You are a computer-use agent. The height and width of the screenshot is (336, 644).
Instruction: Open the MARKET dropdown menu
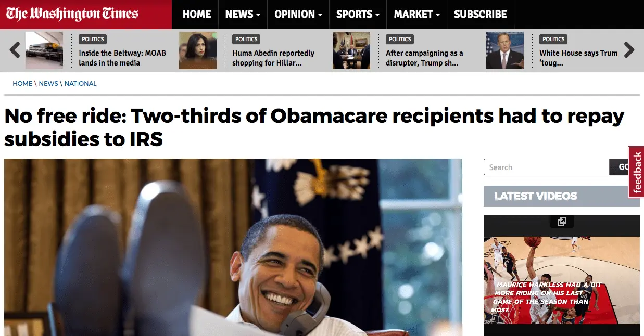[x=416, y=15]
